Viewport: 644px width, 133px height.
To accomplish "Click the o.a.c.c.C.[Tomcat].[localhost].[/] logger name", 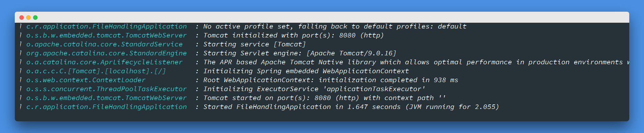I will click(96, 71).
